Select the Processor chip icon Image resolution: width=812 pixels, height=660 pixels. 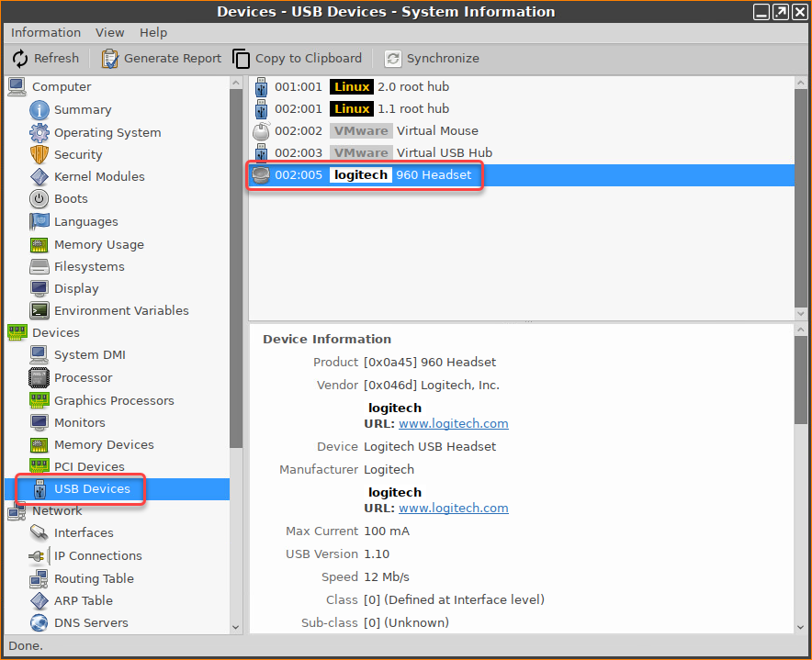[39, 377]
